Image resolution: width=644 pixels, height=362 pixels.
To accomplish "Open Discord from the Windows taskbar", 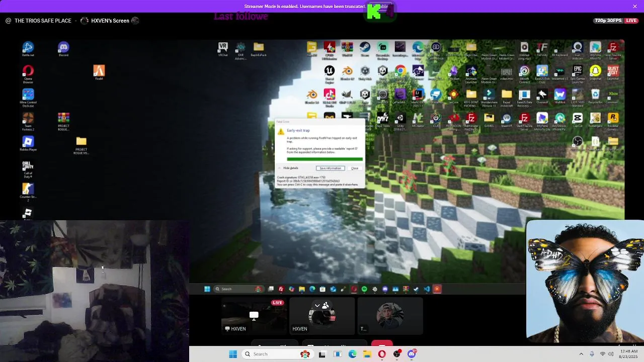I will pos(412,354).
